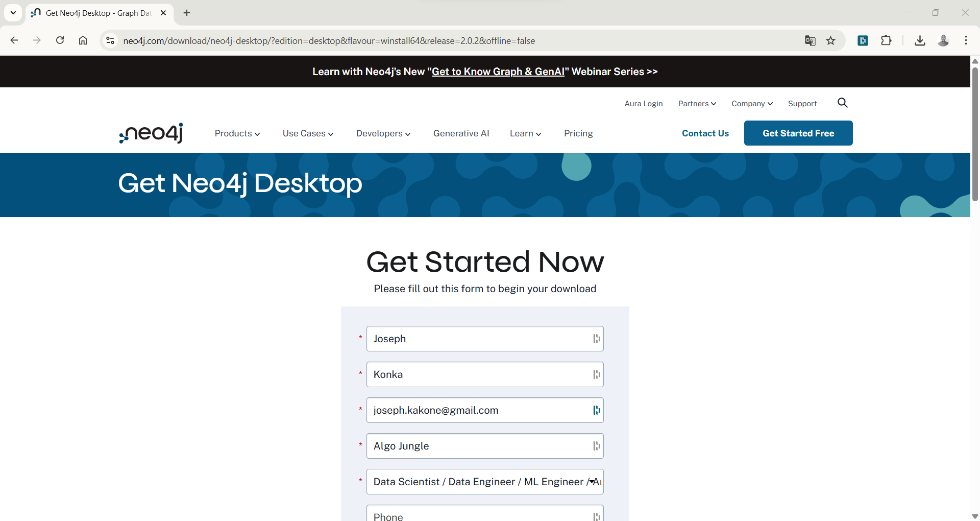Image resolution: width=980 pixels, height=521 pixels.
Task: Expand the Developers menu
Action: (x=383, y=133)
